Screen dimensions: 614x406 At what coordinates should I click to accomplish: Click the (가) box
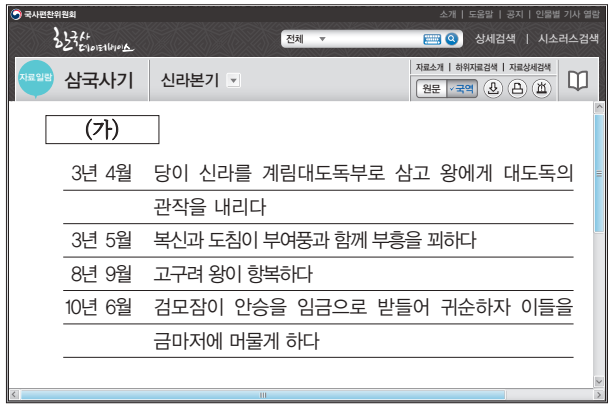(x=102, y=129)
